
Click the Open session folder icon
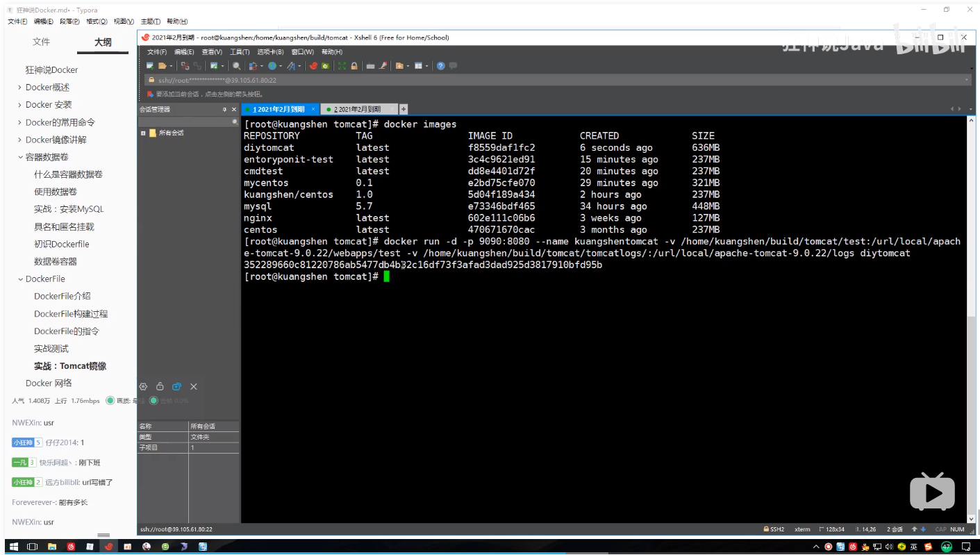coord(162,66)
